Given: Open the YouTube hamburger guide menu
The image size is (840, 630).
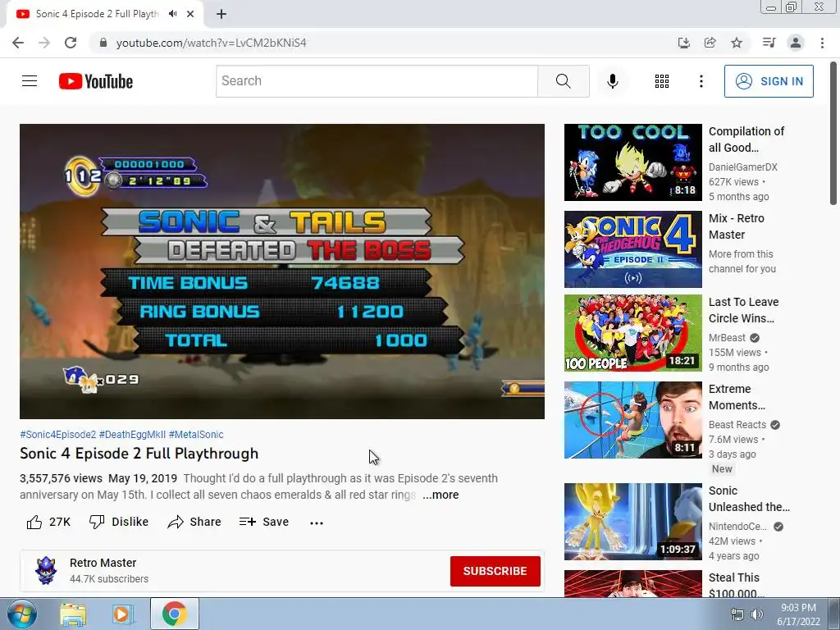Looking at the screenshot, I should [30, 81].
